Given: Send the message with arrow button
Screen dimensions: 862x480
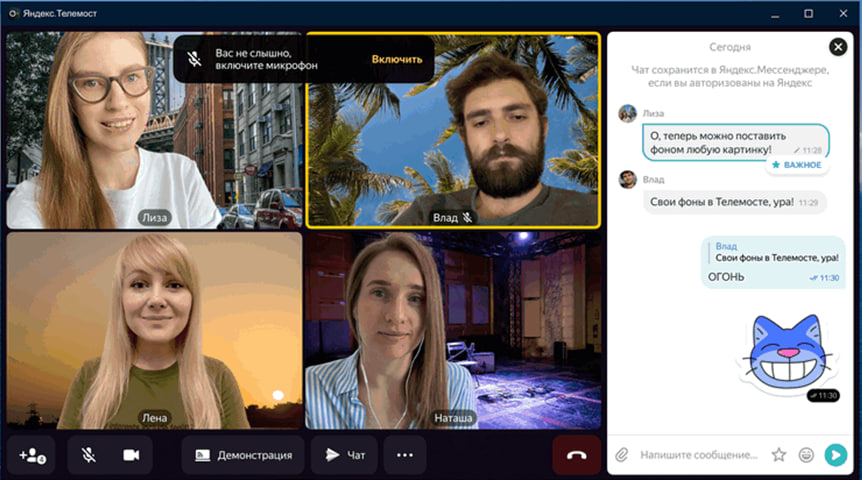Looking at the screenshot, I should 835,455.
